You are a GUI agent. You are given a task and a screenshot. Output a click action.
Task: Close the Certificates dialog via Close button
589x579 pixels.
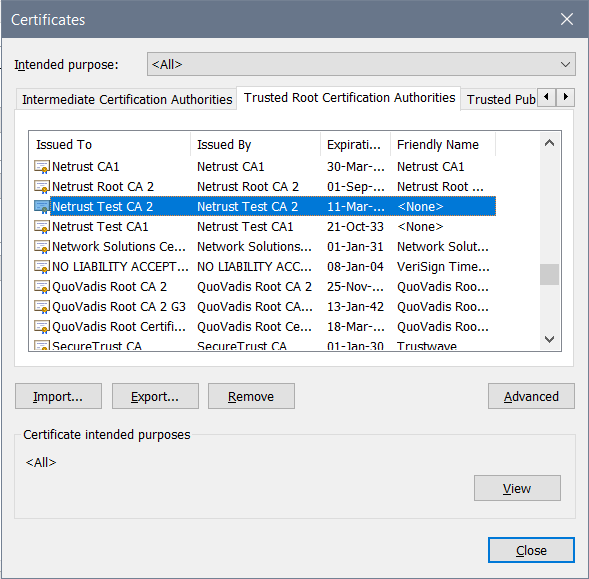click(x=531, y=550)
